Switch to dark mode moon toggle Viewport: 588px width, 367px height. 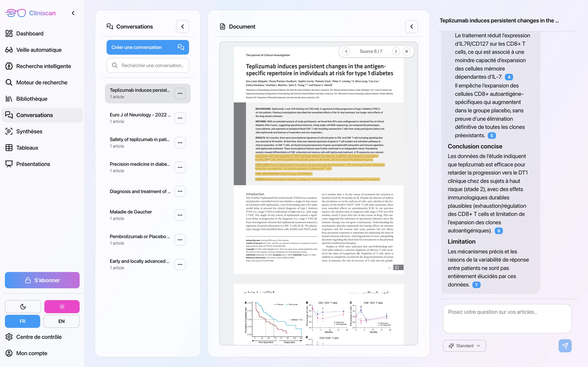tap(23, 307)
